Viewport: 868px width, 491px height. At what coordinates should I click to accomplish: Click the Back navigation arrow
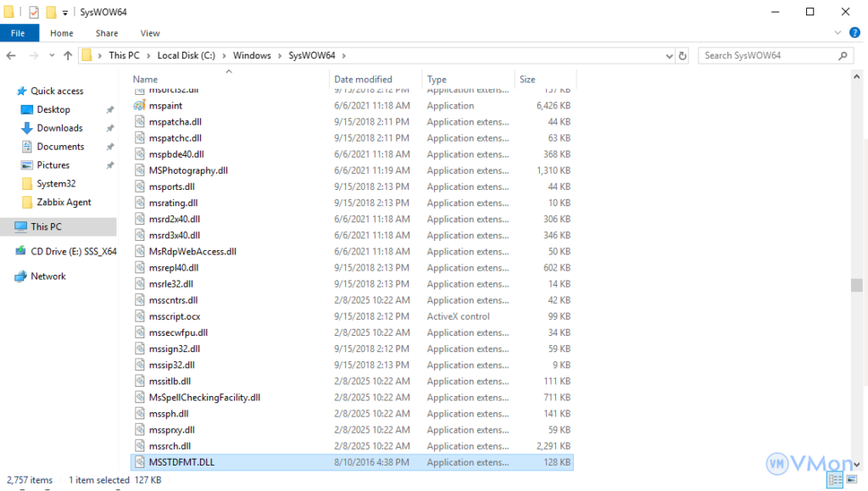click(12, 56)
